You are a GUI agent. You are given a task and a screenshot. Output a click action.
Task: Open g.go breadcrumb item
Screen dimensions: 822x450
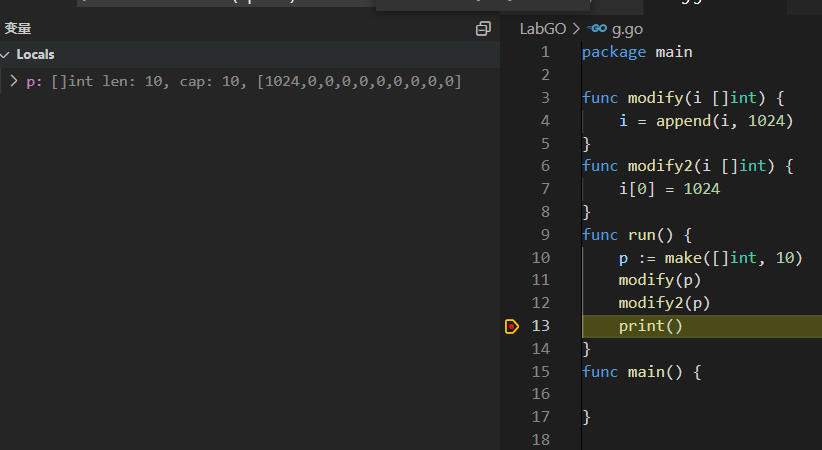click(x=627, y=29)
